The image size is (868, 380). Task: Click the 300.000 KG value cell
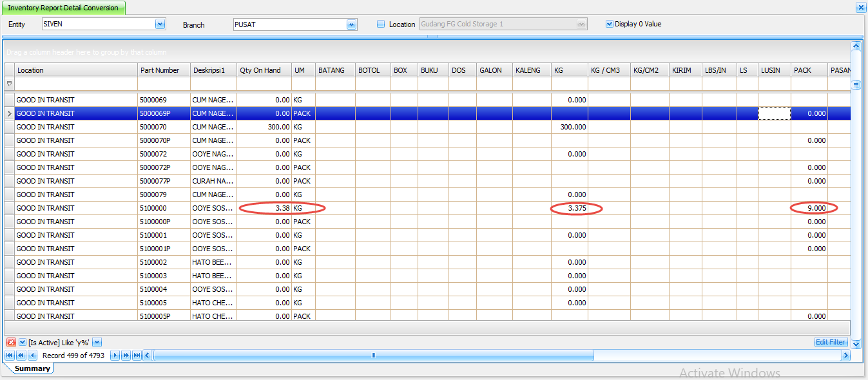[x=569, y=127]
